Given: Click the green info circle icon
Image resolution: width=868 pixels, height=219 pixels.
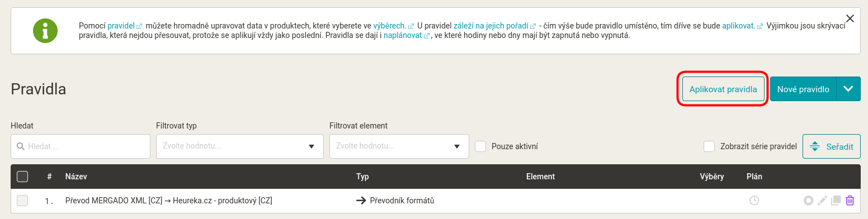Looking at the screenshot, I should pyautogui.click(x=44, y=31).
